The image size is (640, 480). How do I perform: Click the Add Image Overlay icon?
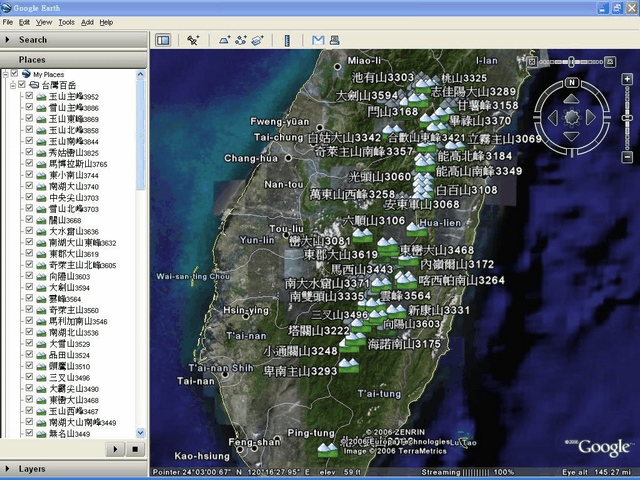tap(257, 40)
